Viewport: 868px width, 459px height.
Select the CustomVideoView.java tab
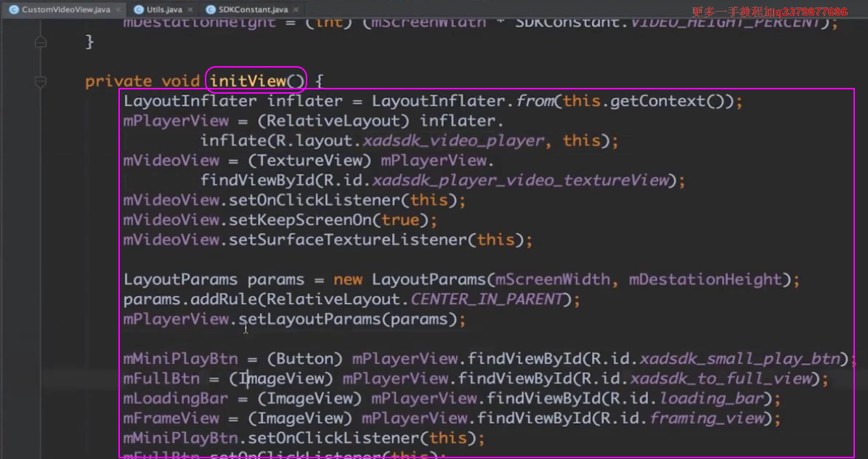tap(65, 10)
